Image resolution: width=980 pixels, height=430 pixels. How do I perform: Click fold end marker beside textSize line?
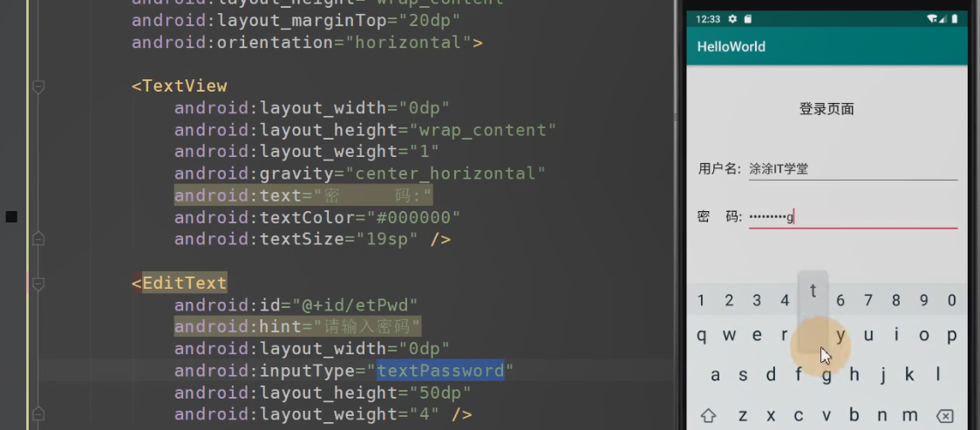pyautogui.click(x=38, y=239)
